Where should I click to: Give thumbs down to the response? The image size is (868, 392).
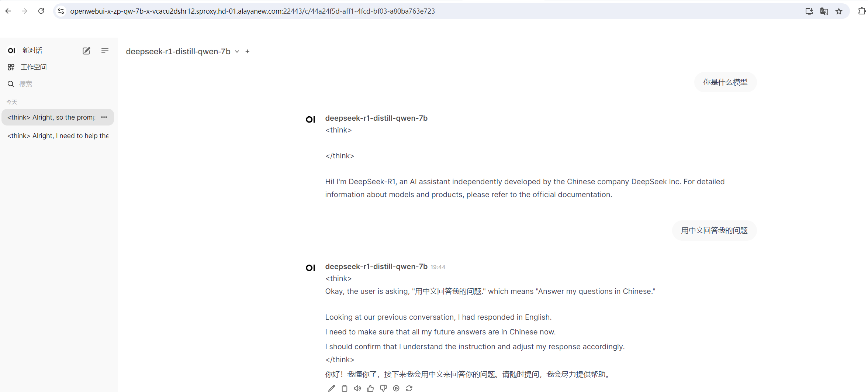(x=383, y=388)
